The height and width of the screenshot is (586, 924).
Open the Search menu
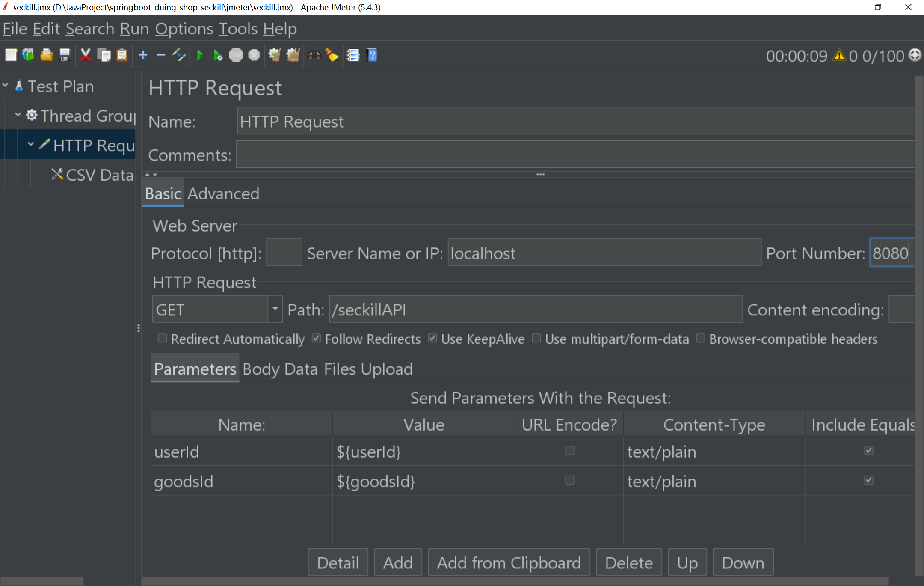tap(90, 29)
